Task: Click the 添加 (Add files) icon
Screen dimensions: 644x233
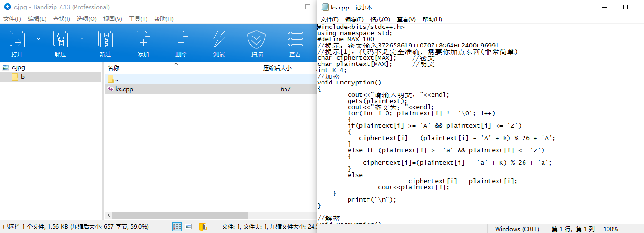Action: pos(143,39)
